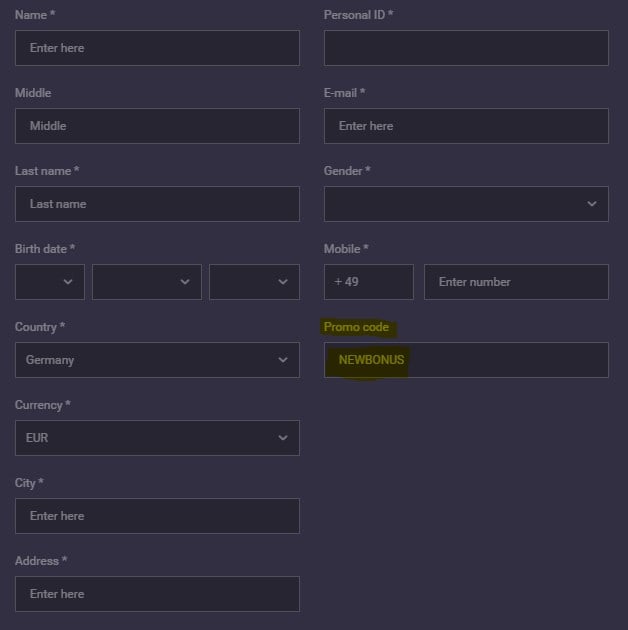Click the Currency label
Image resolution: width=628 pixels, height=630 pixels.
[43, 405]
